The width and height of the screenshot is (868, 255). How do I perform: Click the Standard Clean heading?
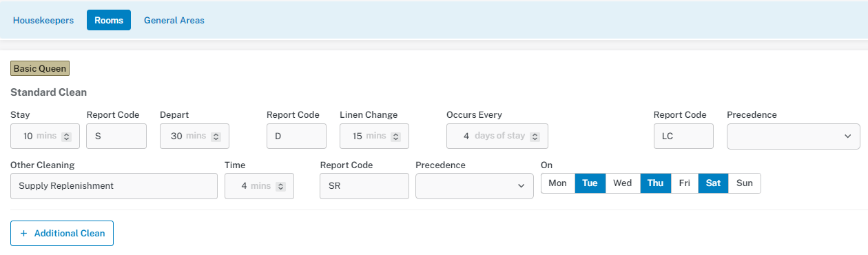point(48,92)
